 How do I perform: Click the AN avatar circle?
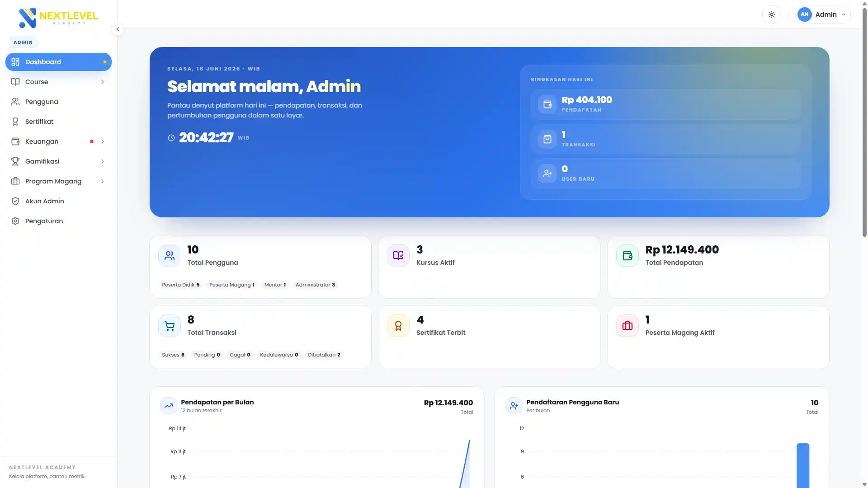[804, 14]
